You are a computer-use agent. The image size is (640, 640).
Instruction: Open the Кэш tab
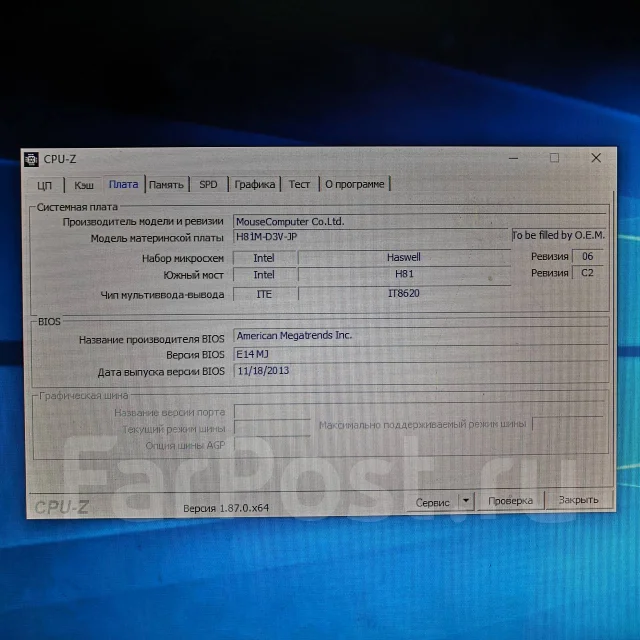pyautogui.click(x=84, y=185)
